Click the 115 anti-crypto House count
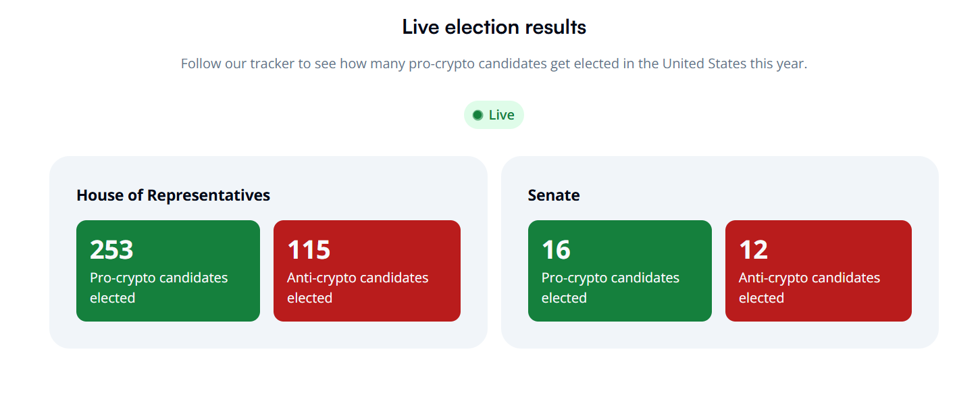Viewport: 980px width, 406px height. pos(309,250)
